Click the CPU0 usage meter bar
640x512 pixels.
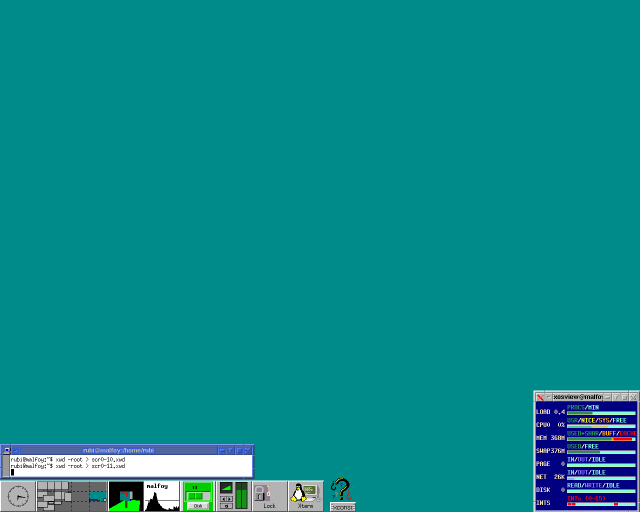tap(600, 426)
